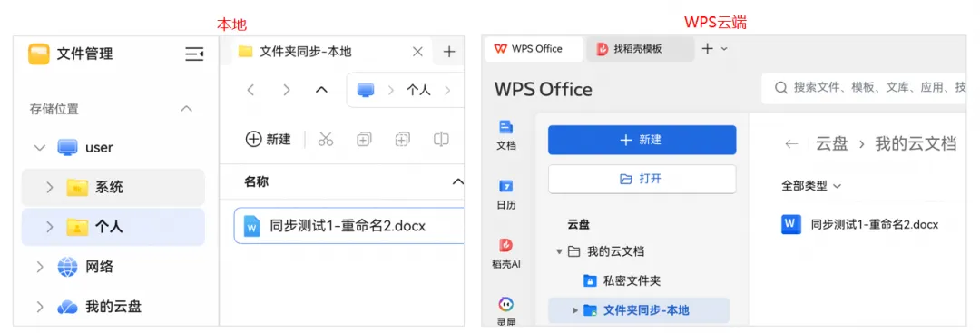Viewport: 980px width, 333px height.
Task: Click 云盘 in WPS breadcrumb
Action: click(x=831, y=143)
